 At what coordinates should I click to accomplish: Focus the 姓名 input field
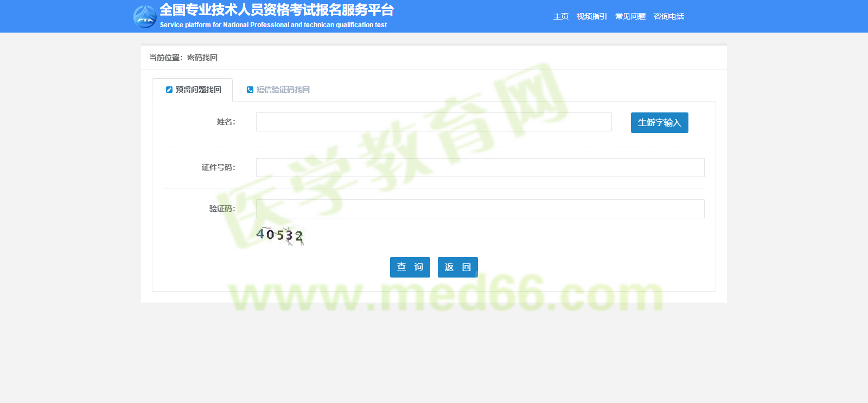tap(433, 122)
